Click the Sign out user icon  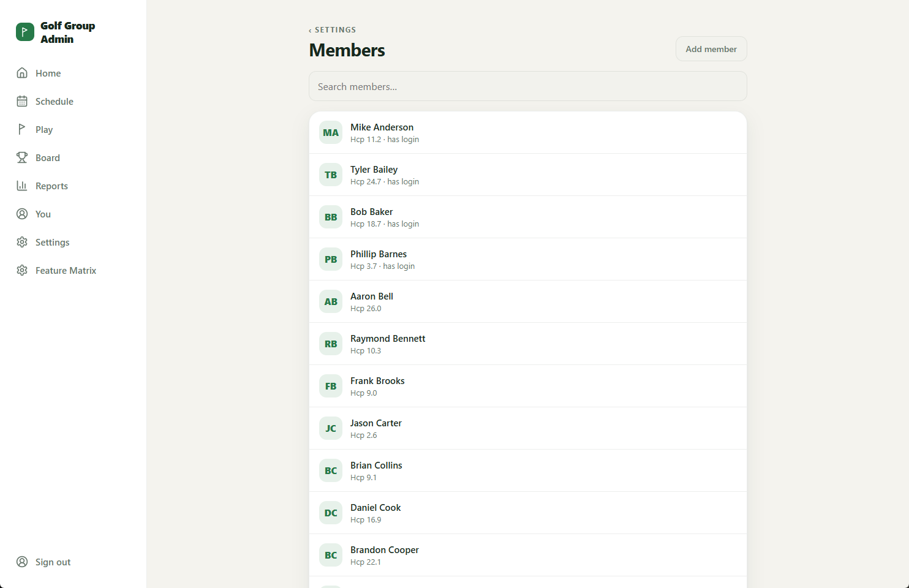[22, 562]
